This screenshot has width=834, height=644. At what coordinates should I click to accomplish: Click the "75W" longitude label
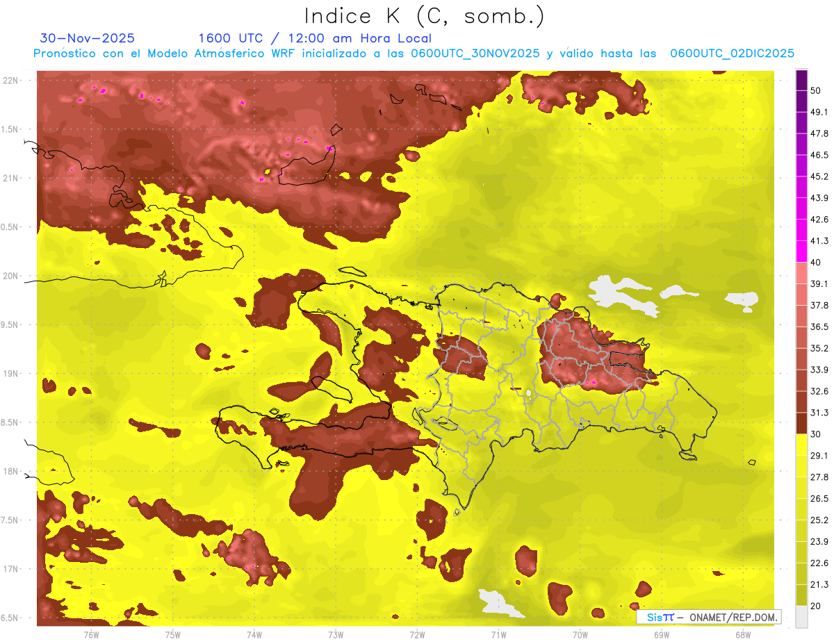tap(173, 635)
